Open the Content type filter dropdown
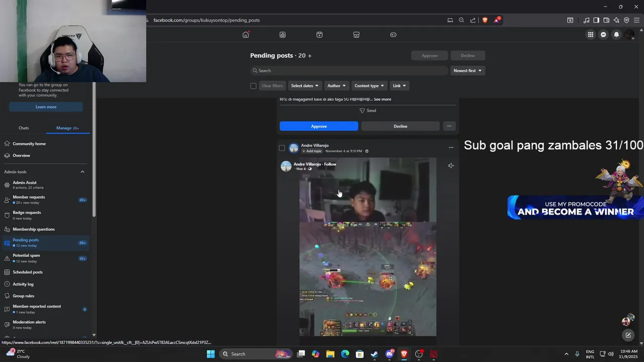Image resolution: width=644 pixels, height=362 pixels. coord(369,86)
